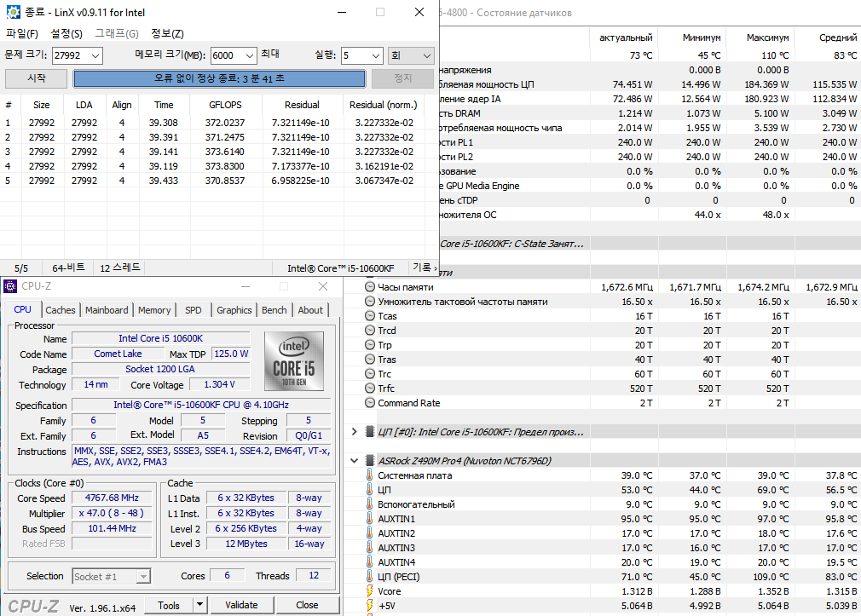Switch to the Memory tab in CPU-Z
The width and height of the screenshot is (861, 616).
pos(154,310)
